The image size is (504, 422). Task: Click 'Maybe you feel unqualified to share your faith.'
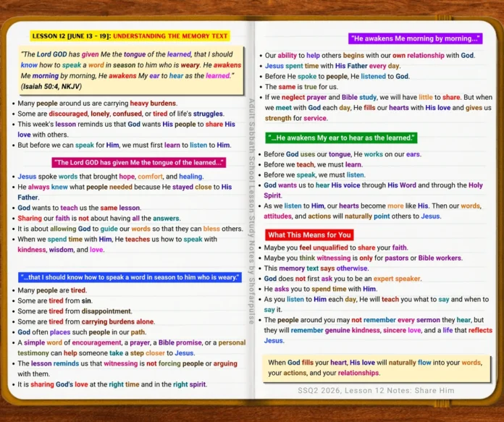click(x=336, y=248)
